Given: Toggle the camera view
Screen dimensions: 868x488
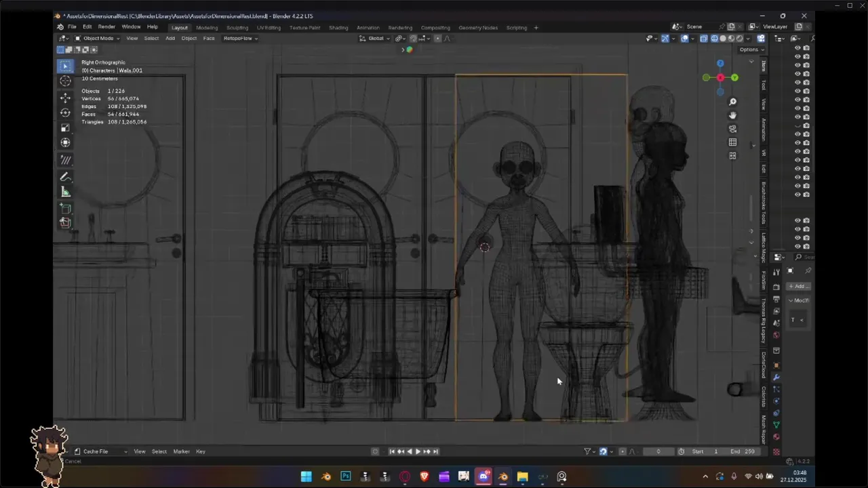Looking at the screenshot, I should point(732,129).
